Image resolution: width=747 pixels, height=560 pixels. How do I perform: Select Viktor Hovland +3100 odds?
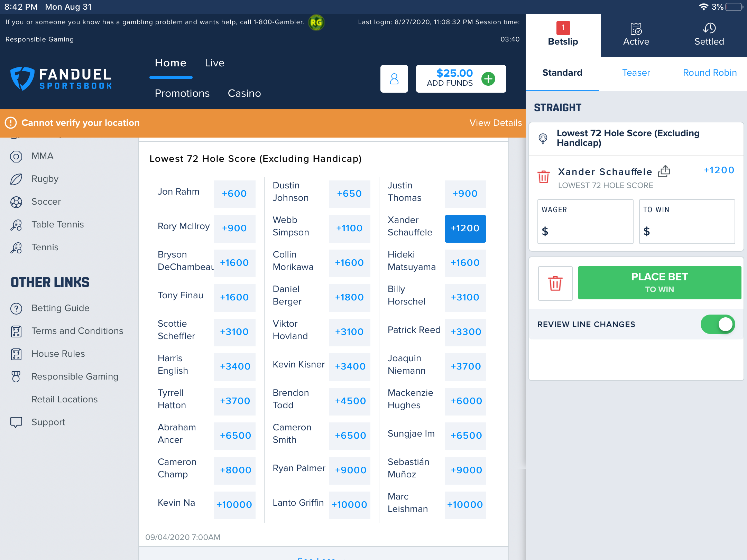click(x=349, y=332)
